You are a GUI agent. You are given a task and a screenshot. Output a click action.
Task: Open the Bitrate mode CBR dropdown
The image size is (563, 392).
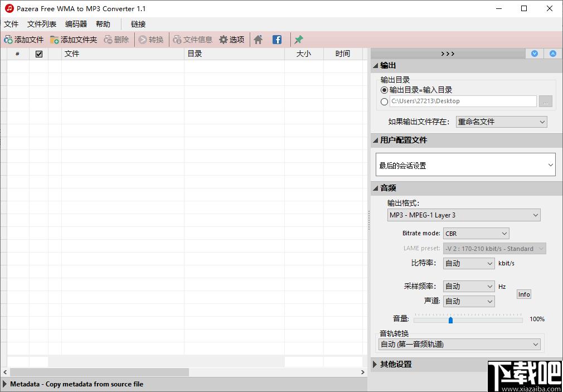(476, 234)
